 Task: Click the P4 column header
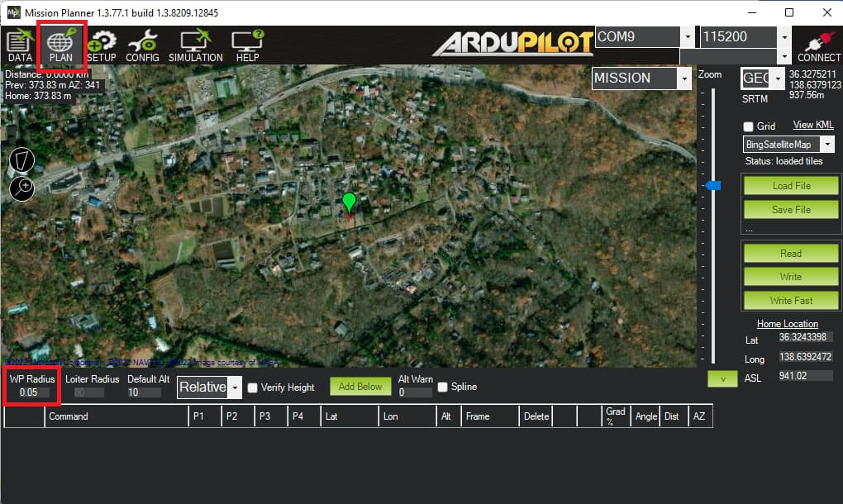point(304,416)
